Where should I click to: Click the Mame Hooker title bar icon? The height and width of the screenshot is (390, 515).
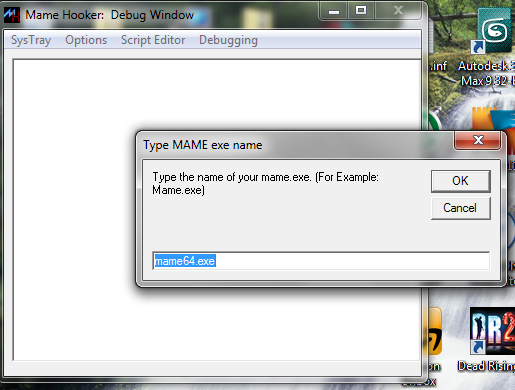click(12, 15)
